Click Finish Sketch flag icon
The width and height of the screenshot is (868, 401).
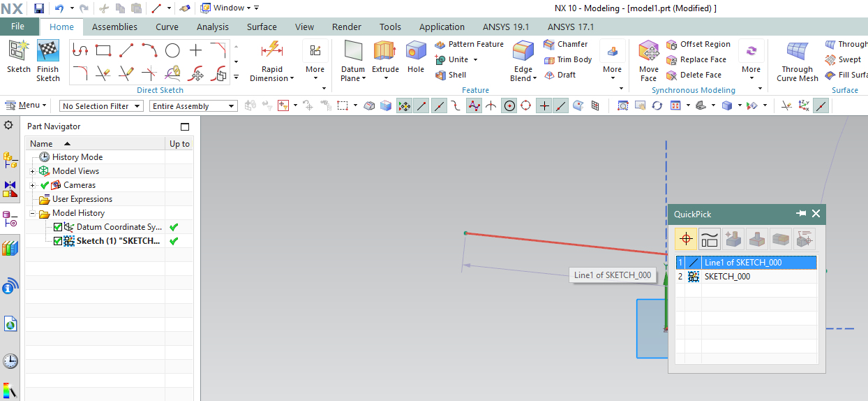click(x=48, y=51)
